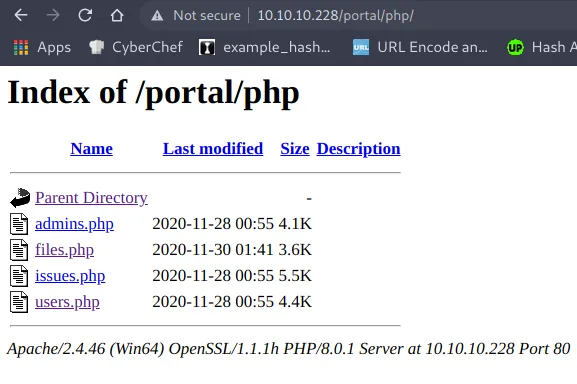Click the Apache server signature footer text
Viewport: 577px width, 384px height.
[289, 349]
